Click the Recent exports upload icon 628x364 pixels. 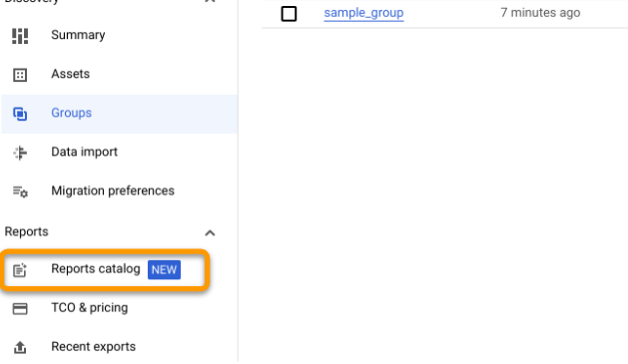[x=20, y=347]
